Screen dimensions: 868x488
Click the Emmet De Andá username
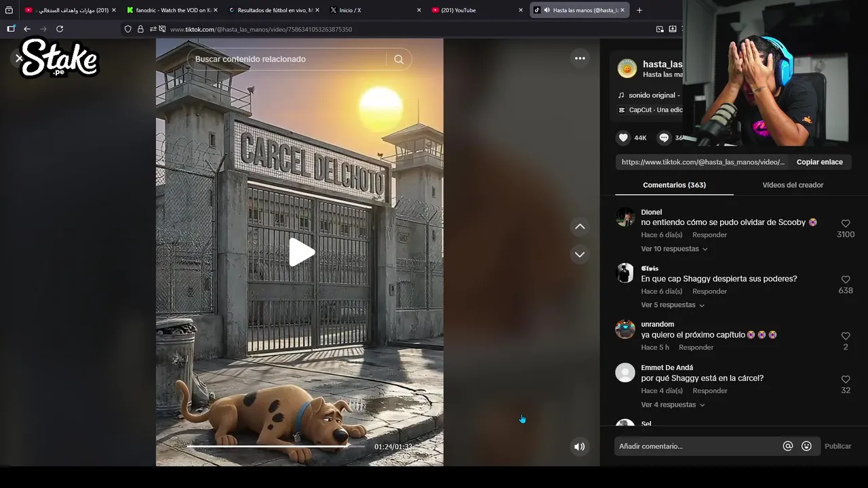[x=667, y=367]
